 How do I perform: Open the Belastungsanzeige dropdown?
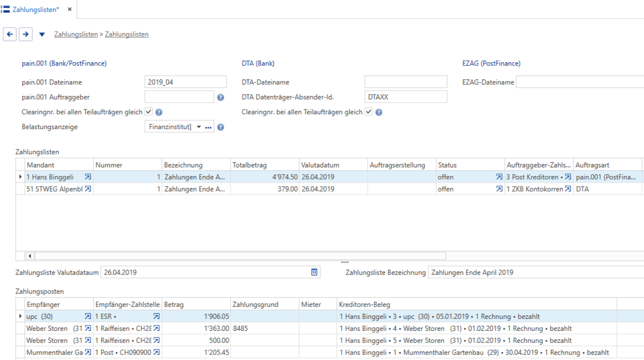click(x=199, y=127)
